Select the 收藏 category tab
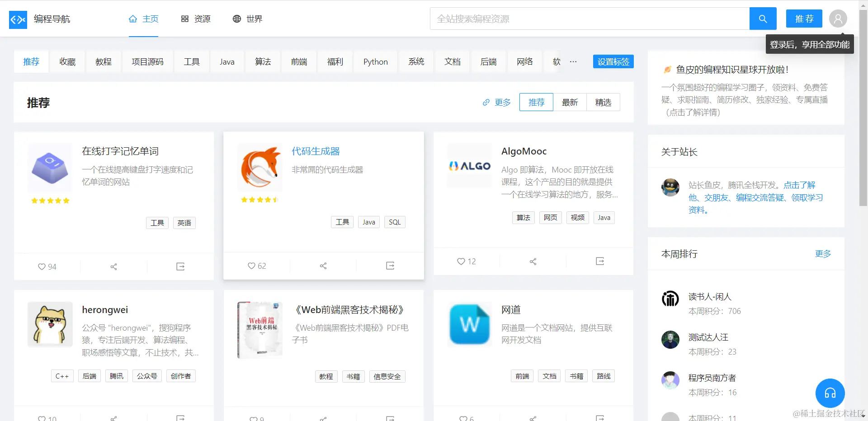Viewport: 868px width, 421px height. point(67,61)
